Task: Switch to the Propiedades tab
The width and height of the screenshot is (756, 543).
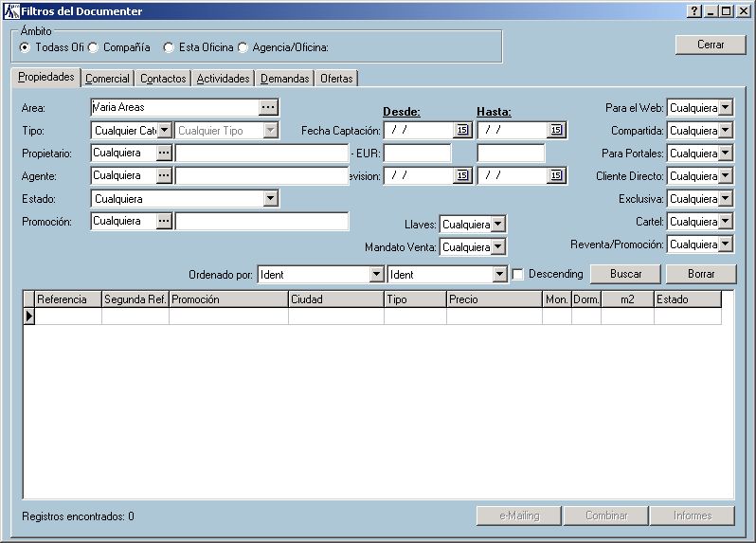Action: [x=46, y=77]
